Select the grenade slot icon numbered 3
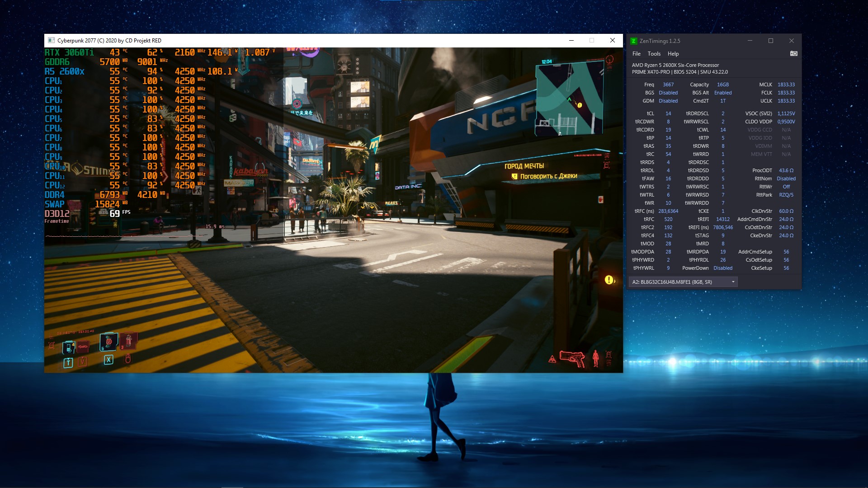 click(x=129, y=341)
